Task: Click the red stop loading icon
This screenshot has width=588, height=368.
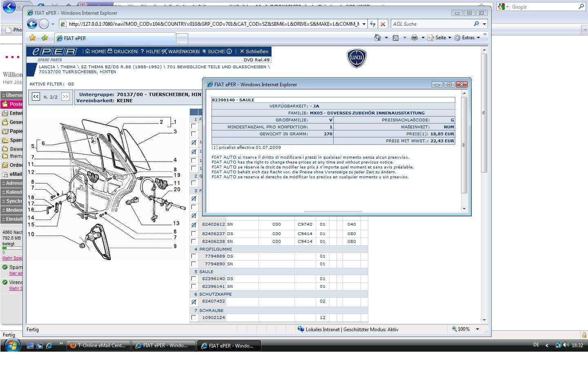Action: (383, 24)
